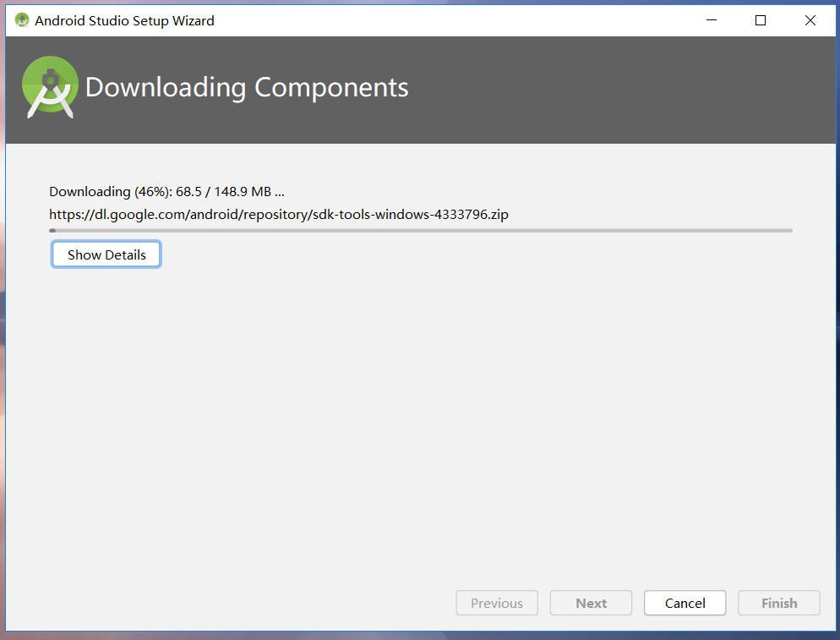The height and width of the screenshot is (640, 840).
Task: Select the Downloading Components heading
Action: 246,87
